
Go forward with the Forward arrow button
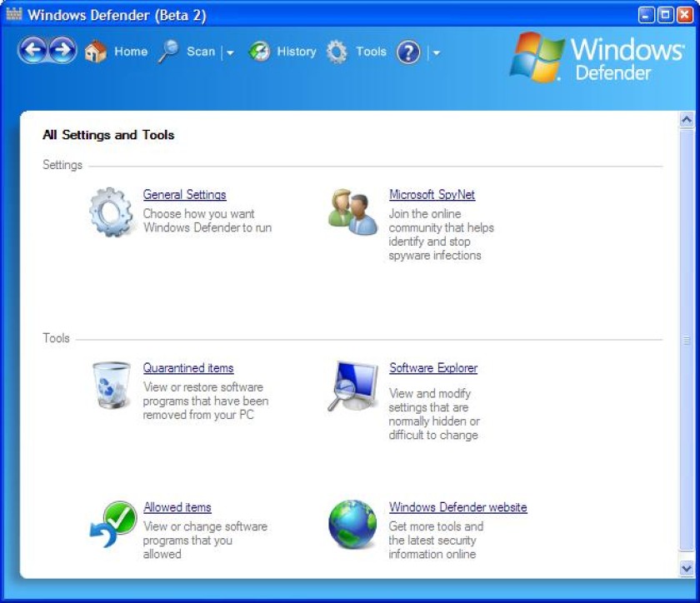coord(62,51)
